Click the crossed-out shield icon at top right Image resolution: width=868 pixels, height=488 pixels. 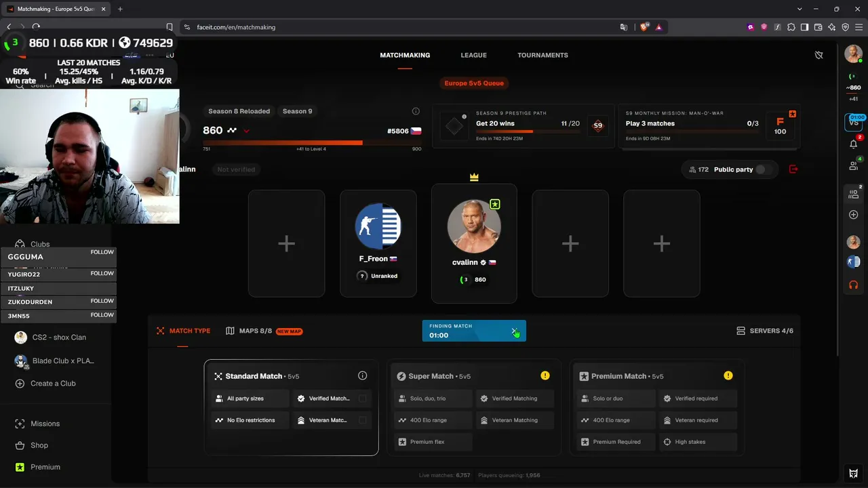[x=819, y=55]
